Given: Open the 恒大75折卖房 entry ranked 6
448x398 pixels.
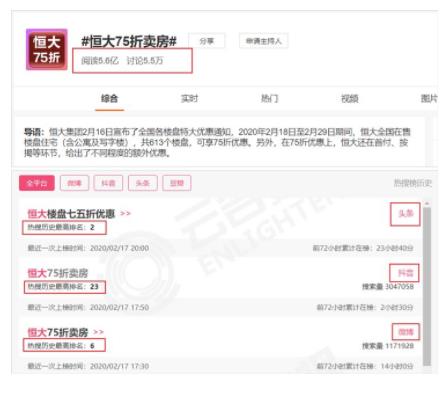Looking at the screenshot, I should [x=58, y=332].
